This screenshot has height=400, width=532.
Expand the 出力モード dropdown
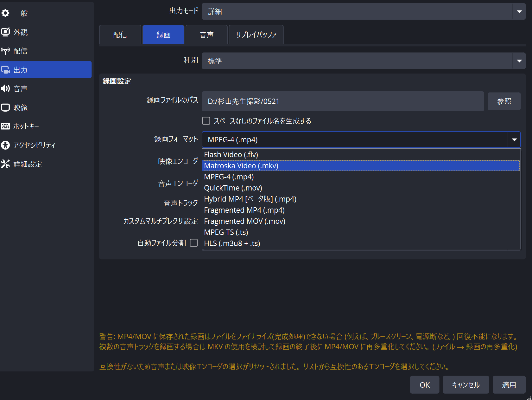519,12
